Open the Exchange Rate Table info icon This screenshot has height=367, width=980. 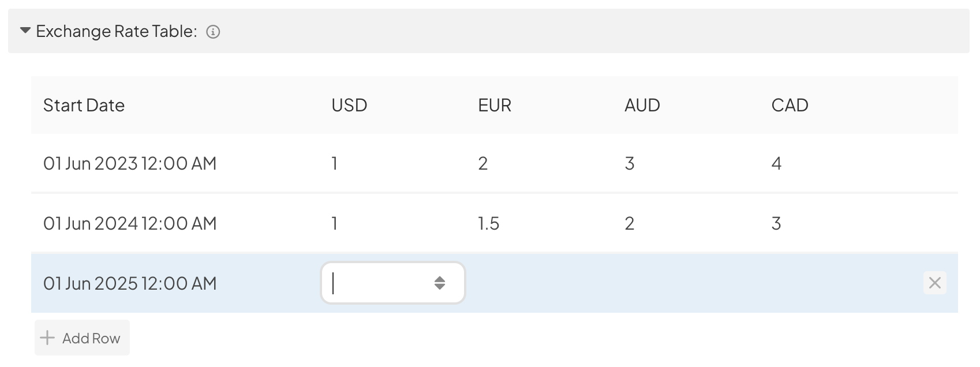click(x=213, y=32)
